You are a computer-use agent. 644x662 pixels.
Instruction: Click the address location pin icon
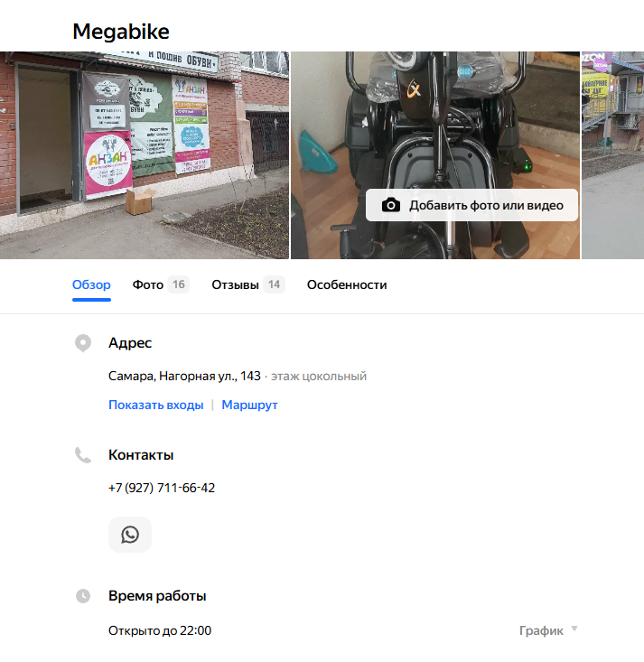tap(83, 343)
